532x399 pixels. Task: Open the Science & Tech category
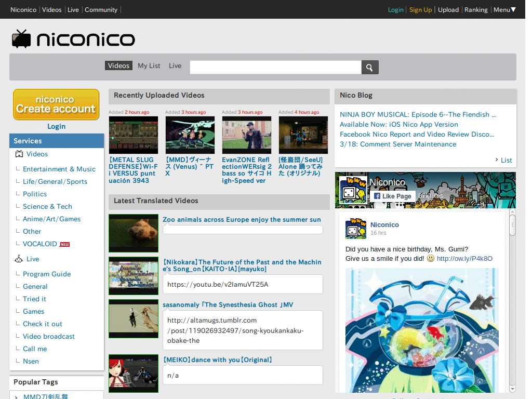[47, 207]
